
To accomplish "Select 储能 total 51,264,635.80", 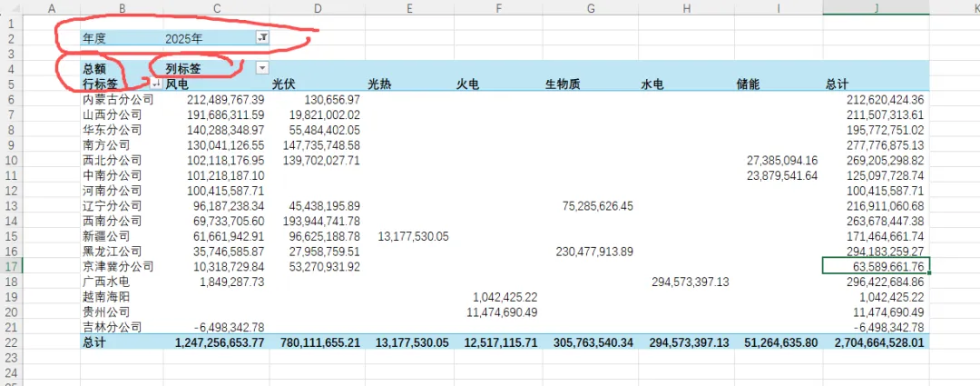I will tap(781, 342).
